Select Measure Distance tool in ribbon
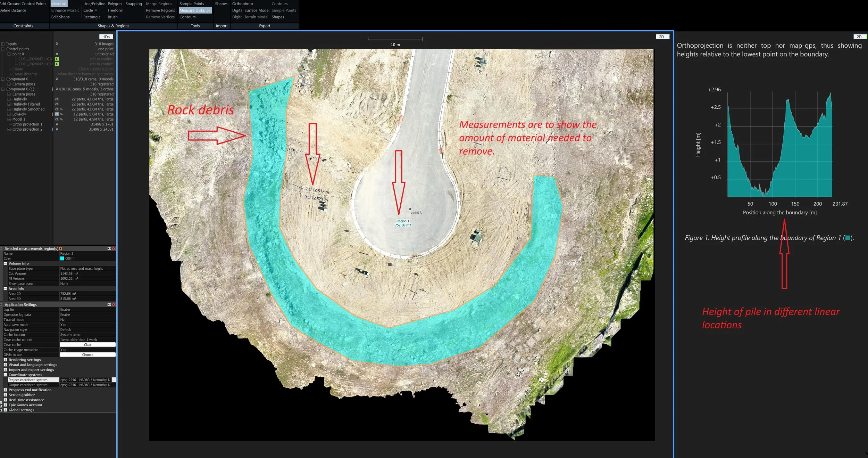The height and width of the screenshot is (458, 868). pos(195,10)
